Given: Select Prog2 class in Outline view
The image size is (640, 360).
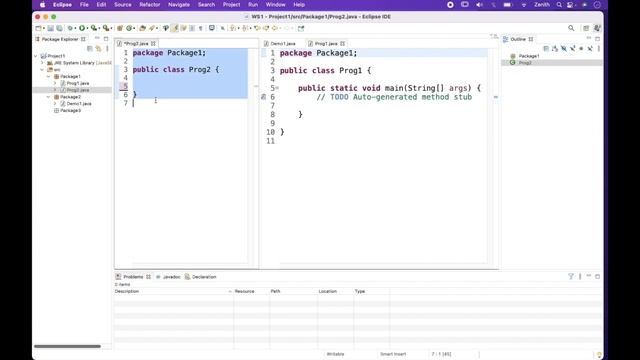Looking at the screenshot, I should pyautogui.click(x=525, y=62).
